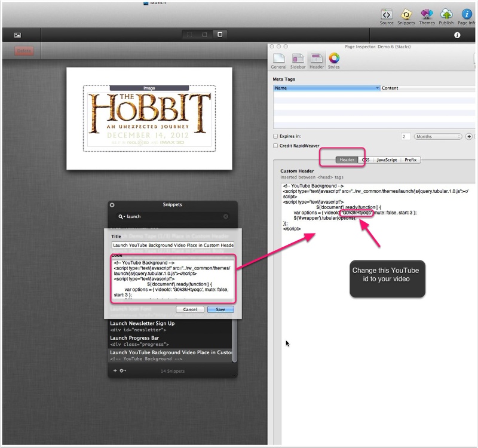Open General pane in Page Inspector
The width and height of the screenshot is (478, 448).
[x=278, y=61]
